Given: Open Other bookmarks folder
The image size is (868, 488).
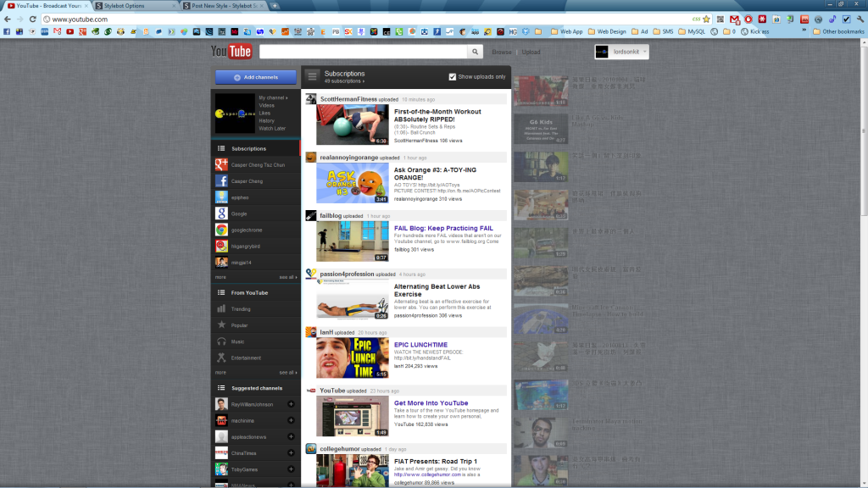Looking at the screenshot, I should pos(838,31).
